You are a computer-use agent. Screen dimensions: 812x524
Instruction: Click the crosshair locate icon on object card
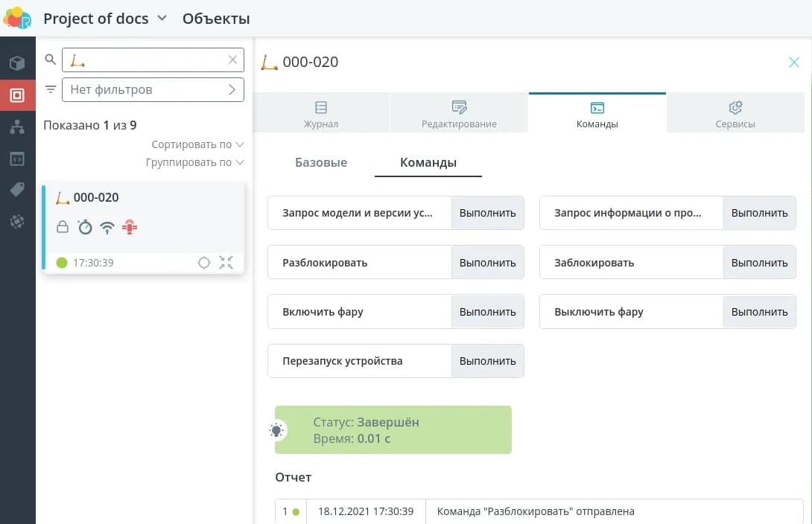(x=203, y=262)
